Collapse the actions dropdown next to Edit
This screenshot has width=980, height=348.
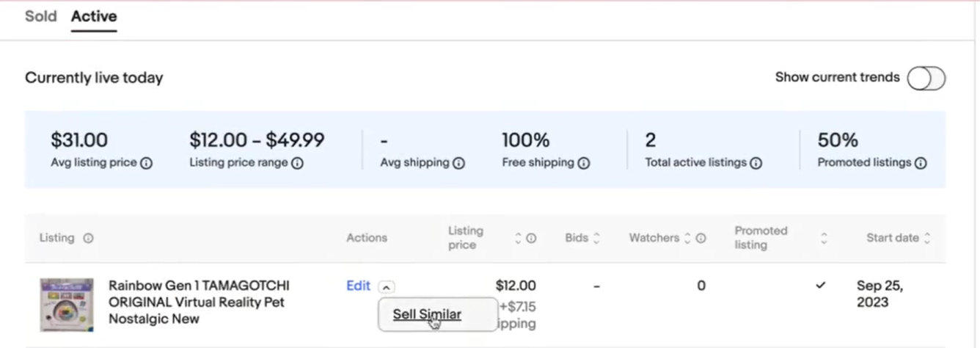pyautogui.click(x=387, y=287)
